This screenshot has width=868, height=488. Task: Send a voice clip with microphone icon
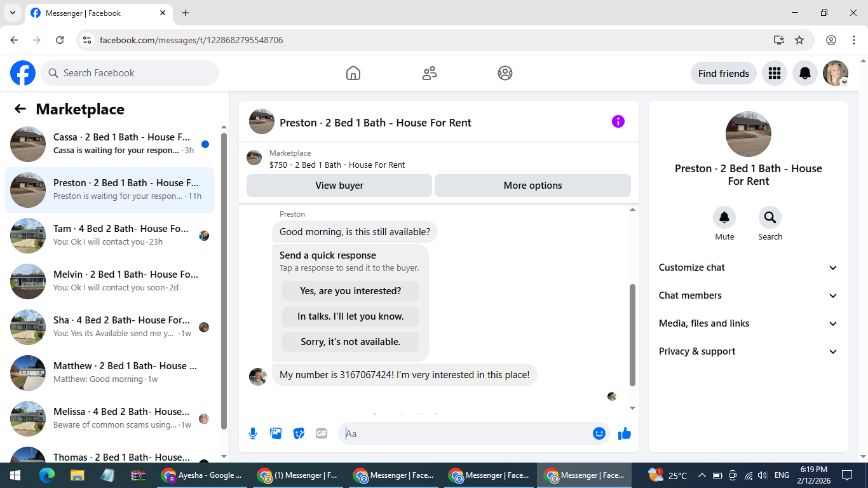pos(253,433)
